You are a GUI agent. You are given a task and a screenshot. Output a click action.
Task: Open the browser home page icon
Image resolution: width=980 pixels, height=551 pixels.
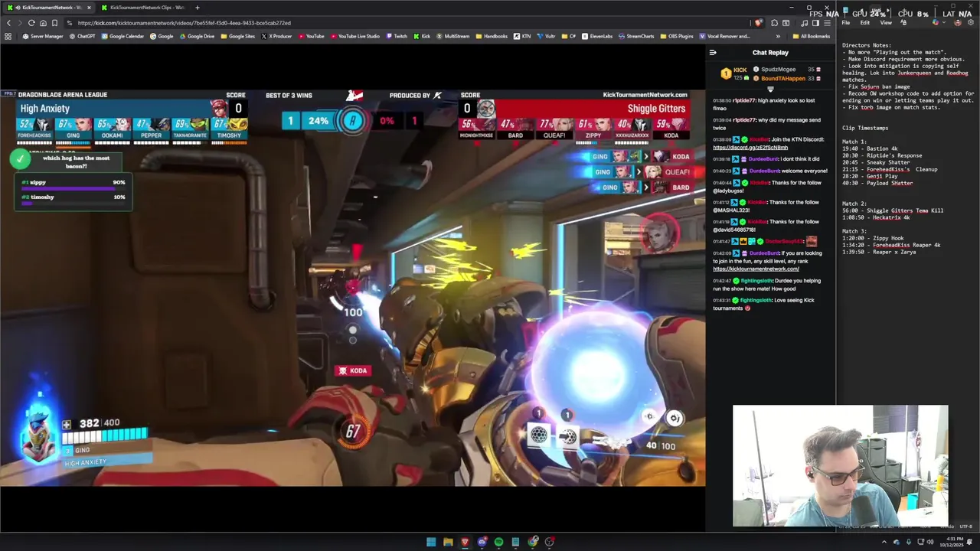click(x=43, y=23)
